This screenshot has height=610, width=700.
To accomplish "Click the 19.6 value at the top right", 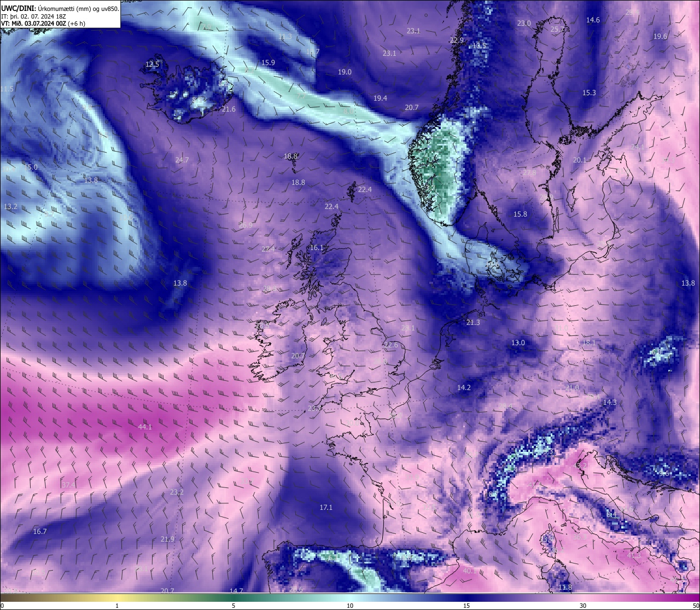I will pyautogui.click(x=660, y=37).
